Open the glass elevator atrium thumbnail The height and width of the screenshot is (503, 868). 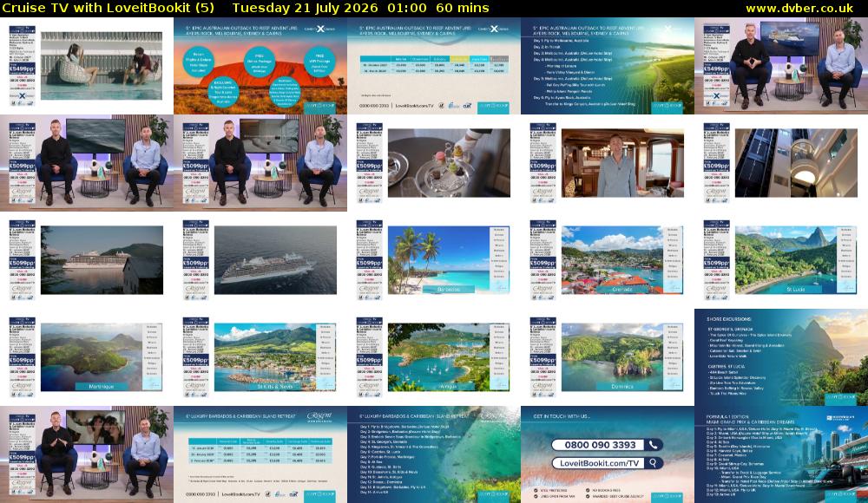(781, 163)
